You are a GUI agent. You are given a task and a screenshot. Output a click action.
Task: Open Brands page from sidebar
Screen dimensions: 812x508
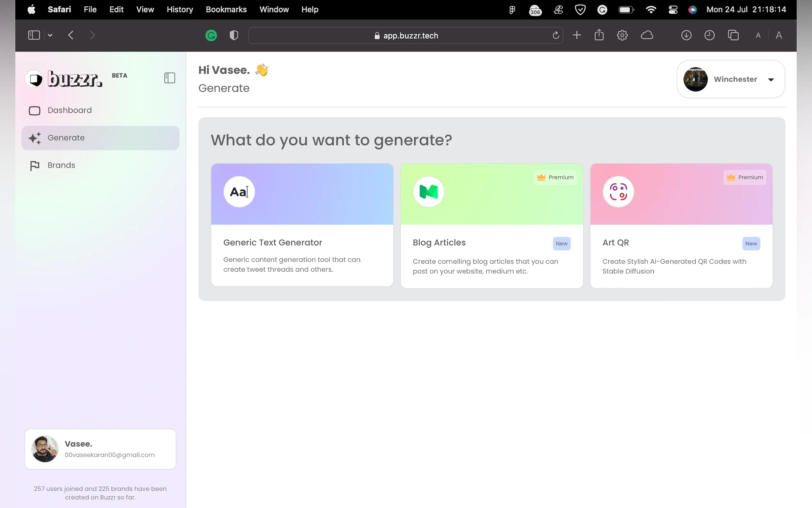61,165
